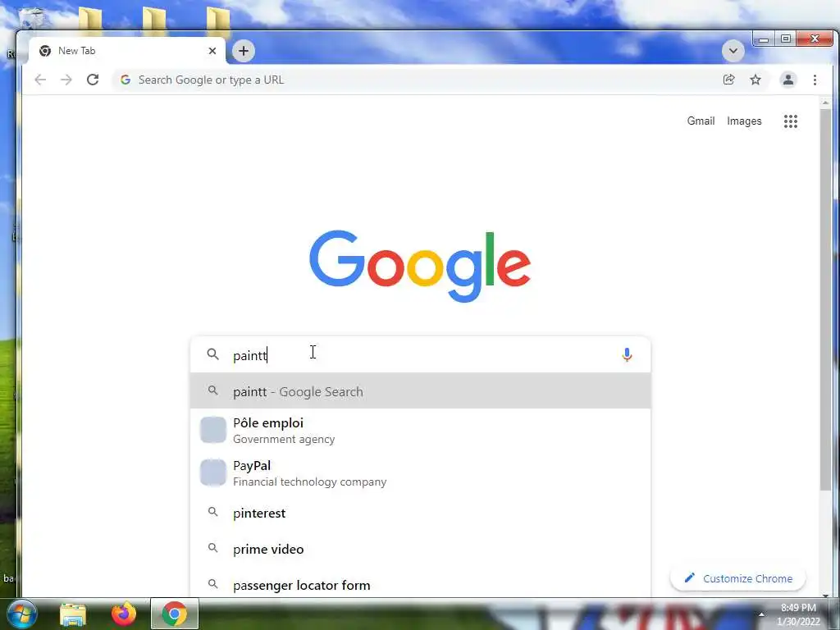Show hidden system tray icons
The height and width of the screenshot is (630, 840).
coord(761,614)
